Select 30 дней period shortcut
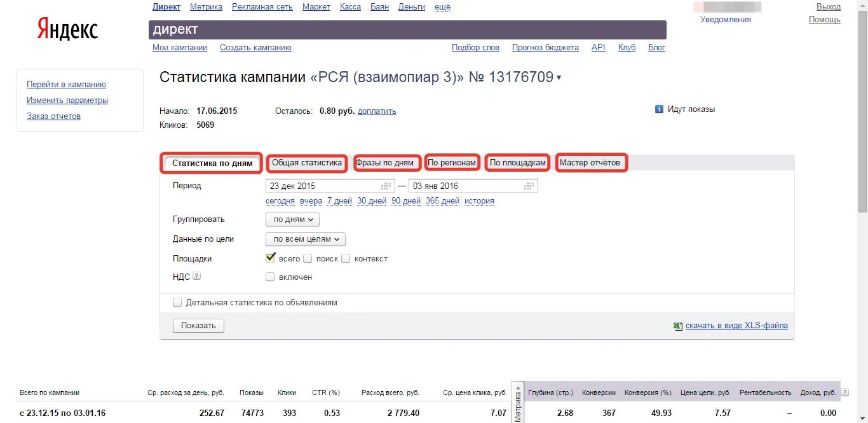Viewport: 868px width, 423px height. pyautogui.click(x=372, y=201)
